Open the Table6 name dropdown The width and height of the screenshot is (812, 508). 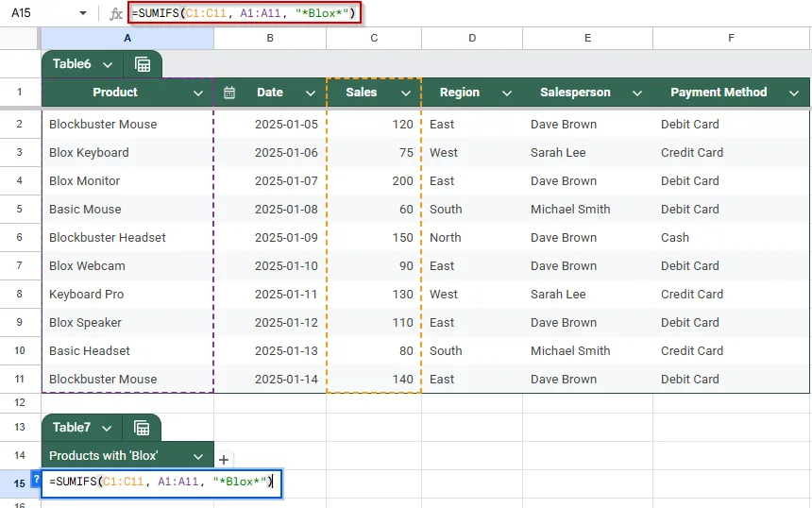108,65
